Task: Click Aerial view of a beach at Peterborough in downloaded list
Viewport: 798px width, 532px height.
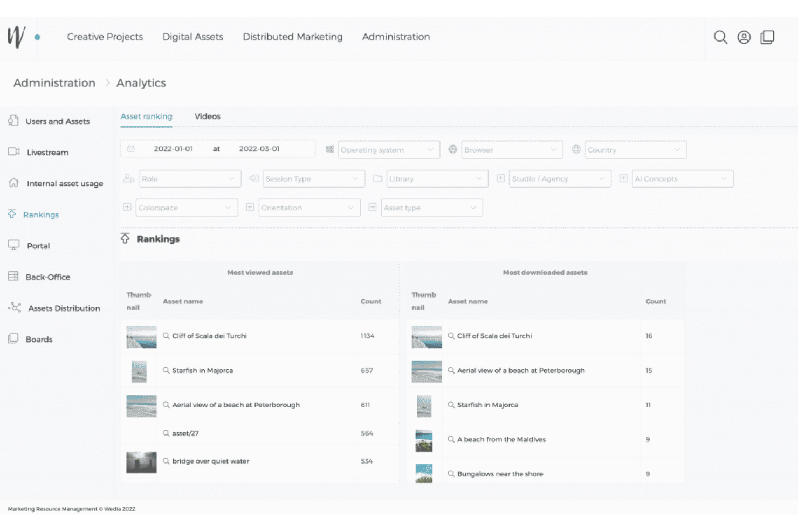Action: [x=521, y=370]
